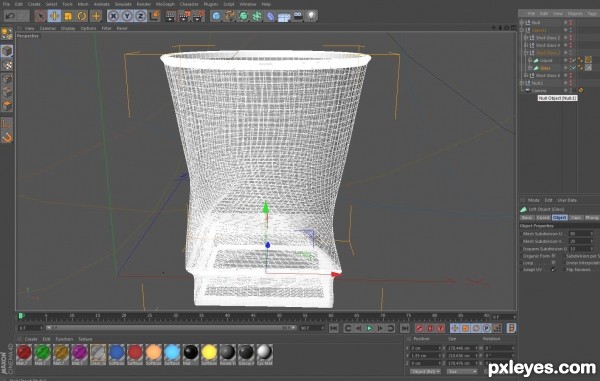Switch to the Basic tab
Screen dimensions: 600x381
point(527,218)
